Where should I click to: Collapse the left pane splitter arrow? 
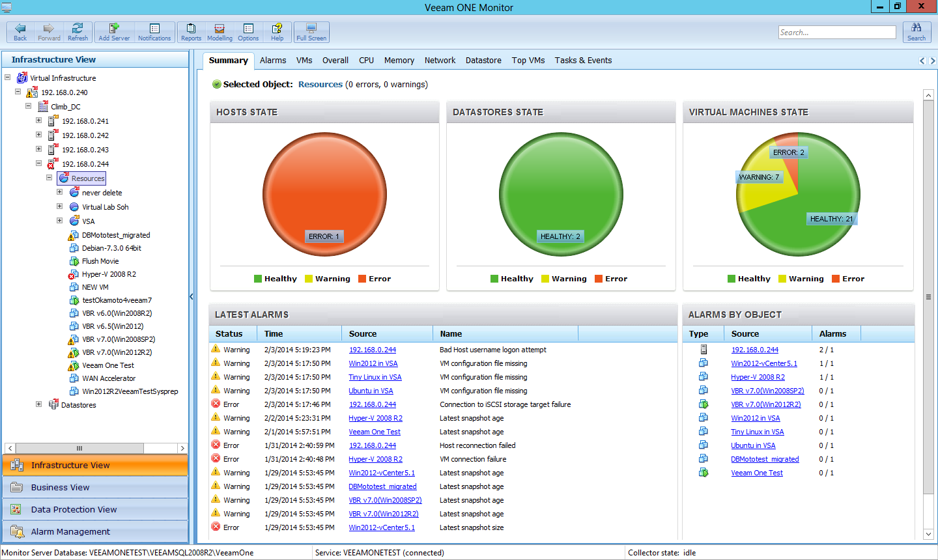(192, 297)
